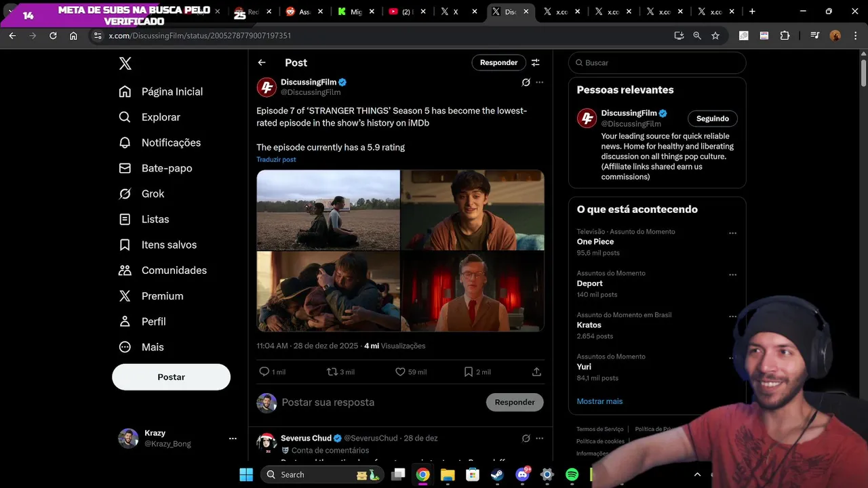Screen dimensions: 868x488
Task: Repost the post with 3 mil reposts
Action: tap(332, 371)
